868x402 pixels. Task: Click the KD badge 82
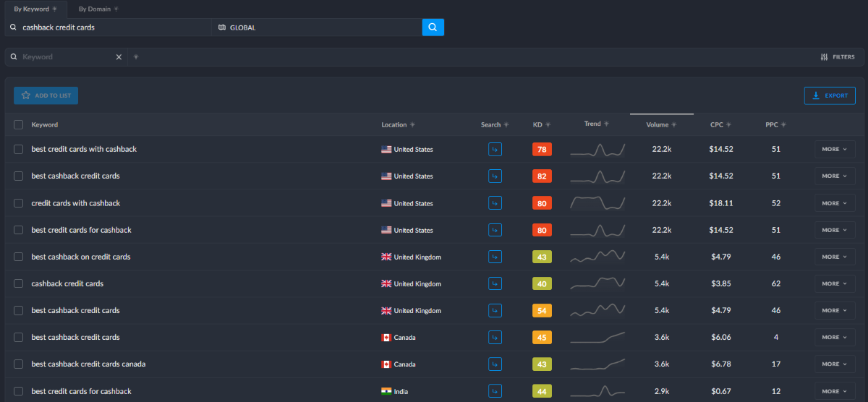[542, 176]
